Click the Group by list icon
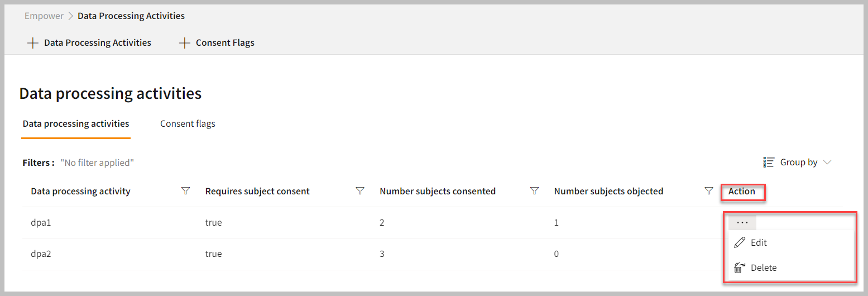868x296 pixels. click(769, 162)
